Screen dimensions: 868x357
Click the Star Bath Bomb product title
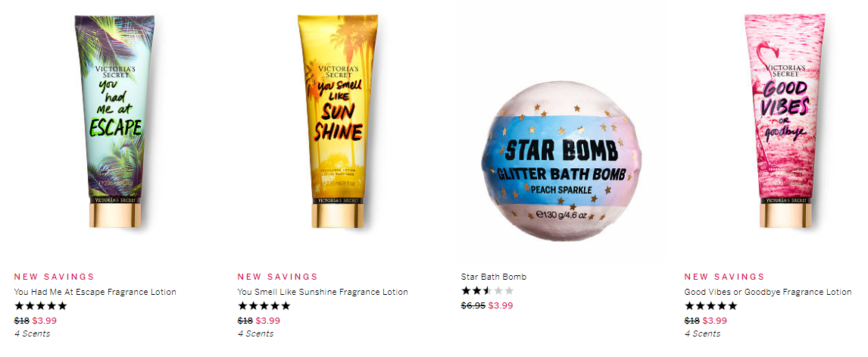(494, 277)
